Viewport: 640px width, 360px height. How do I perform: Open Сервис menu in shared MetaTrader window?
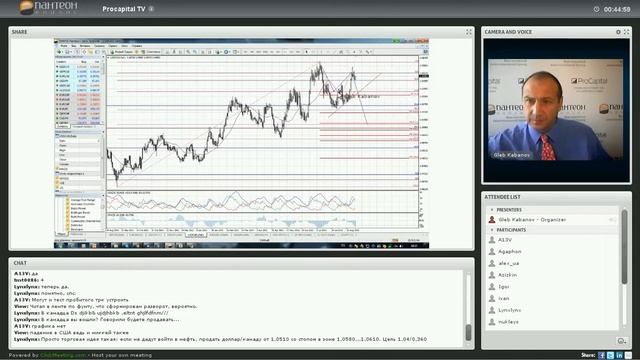click(113, 46)
